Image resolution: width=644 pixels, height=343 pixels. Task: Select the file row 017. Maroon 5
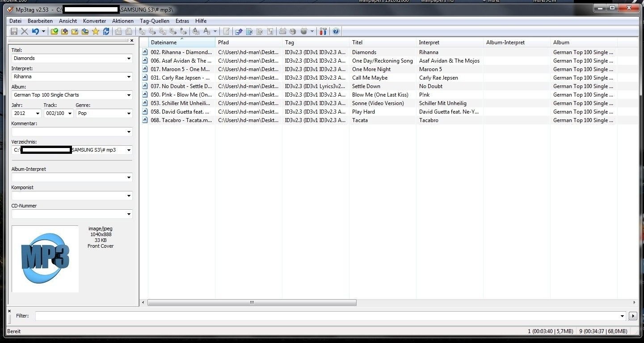[389, 69]
